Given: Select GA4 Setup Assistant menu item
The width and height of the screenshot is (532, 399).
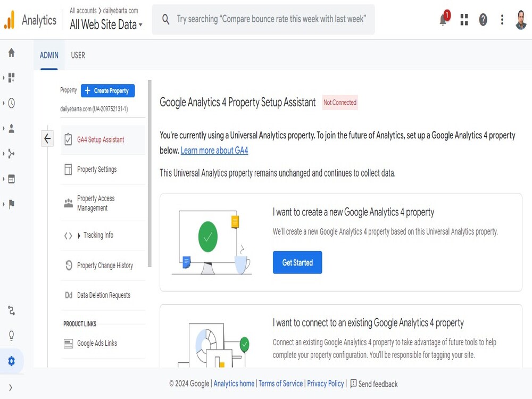Looking at the screenshot, I should tap(103, 139).
